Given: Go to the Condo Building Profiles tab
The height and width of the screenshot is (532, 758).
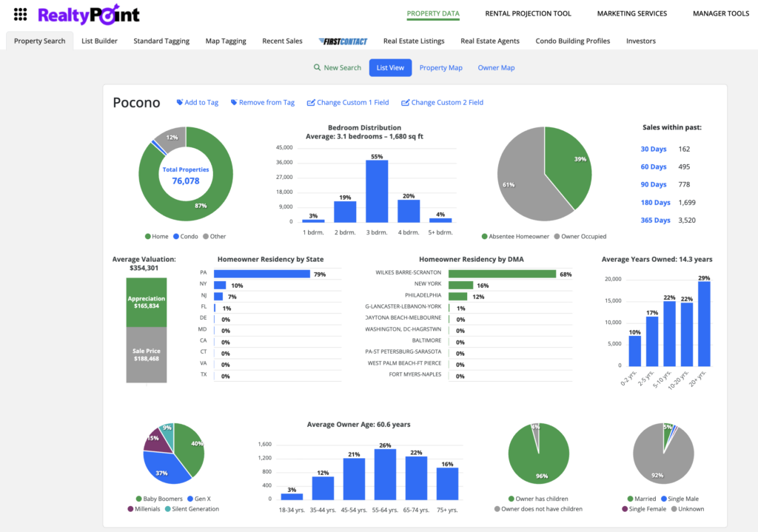Looking at the screenshot, I should (x=572, y=41).
